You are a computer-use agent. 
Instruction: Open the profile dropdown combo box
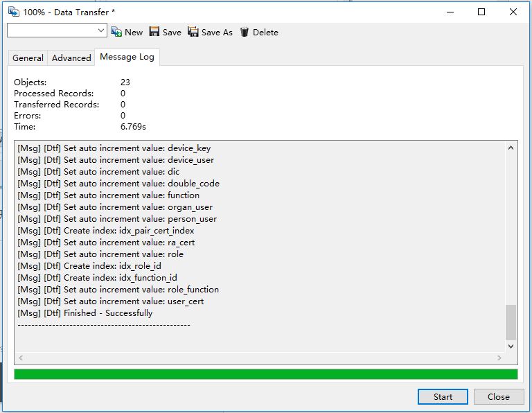click(57, 30)
